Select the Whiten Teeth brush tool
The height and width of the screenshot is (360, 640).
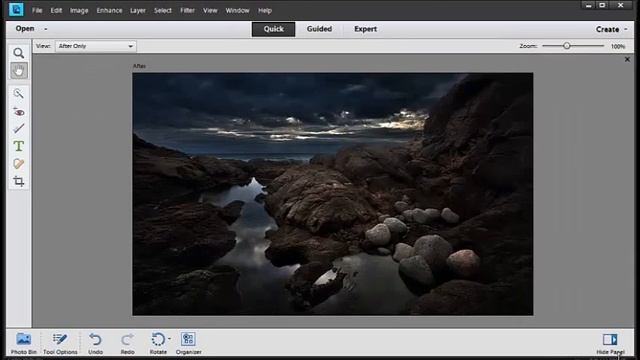pyautogui.click(x=18, y=129)
